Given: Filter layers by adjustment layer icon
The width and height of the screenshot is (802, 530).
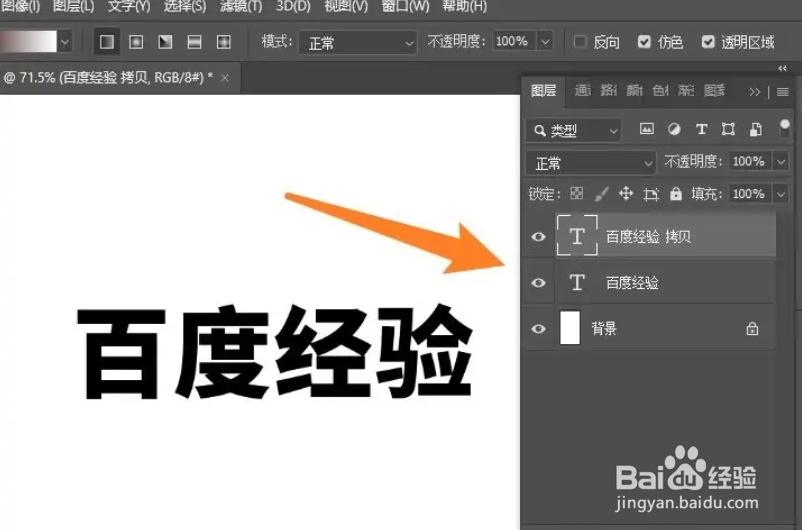Looking at the screenshot, I should pos(674,129).
